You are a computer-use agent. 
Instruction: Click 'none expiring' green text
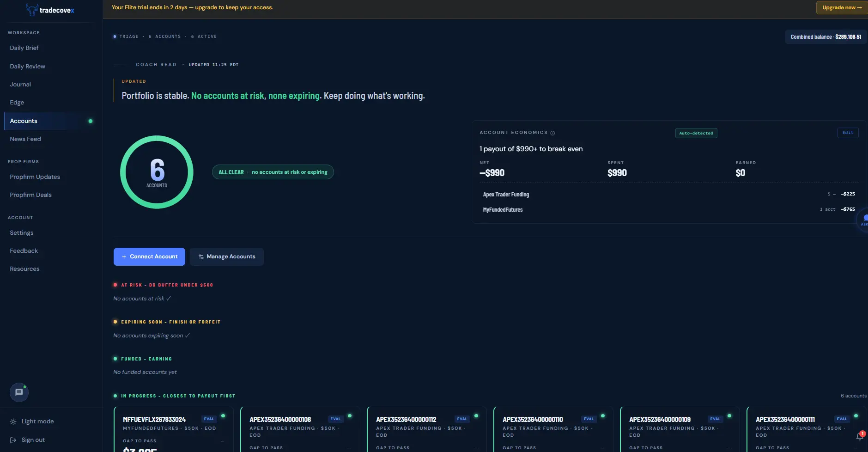pos(294,96)
